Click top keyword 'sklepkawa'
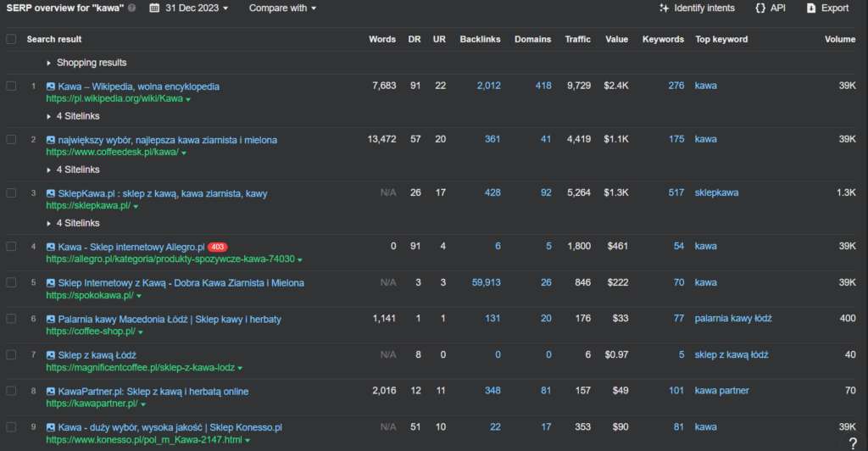Image resolution: width=868 pixels, height=451 pixels. 716,192
